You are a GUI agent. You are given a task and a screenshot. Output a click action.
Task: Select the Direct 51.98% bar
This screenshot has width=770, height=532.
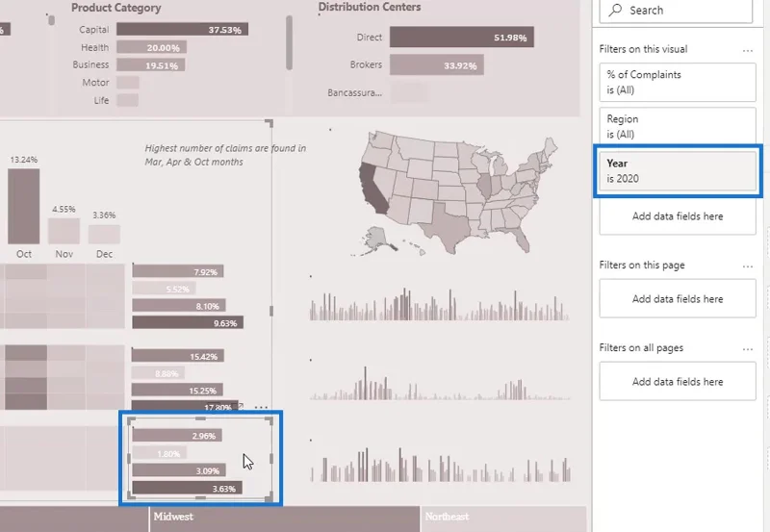point(462,38)
